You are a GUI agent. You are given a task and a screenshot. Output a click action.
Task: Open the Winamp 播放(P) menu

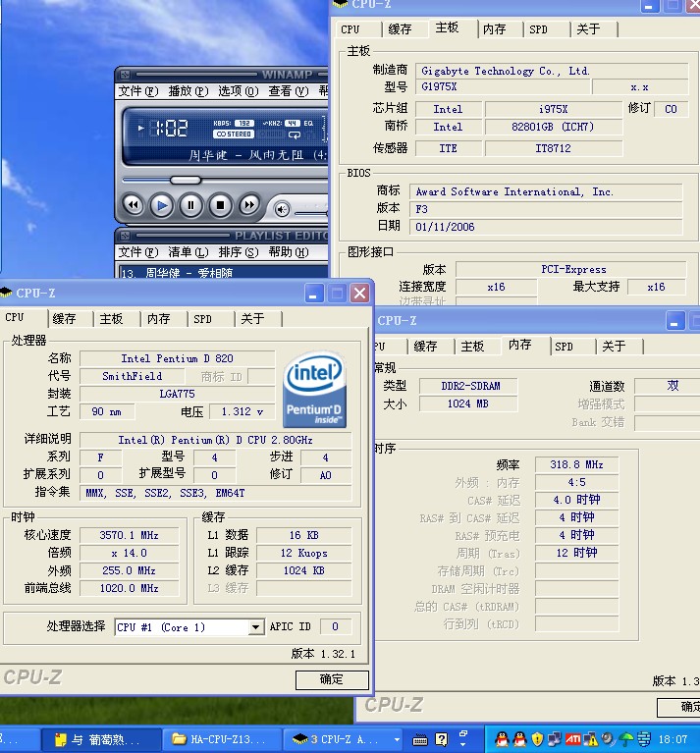click(188, 90)
